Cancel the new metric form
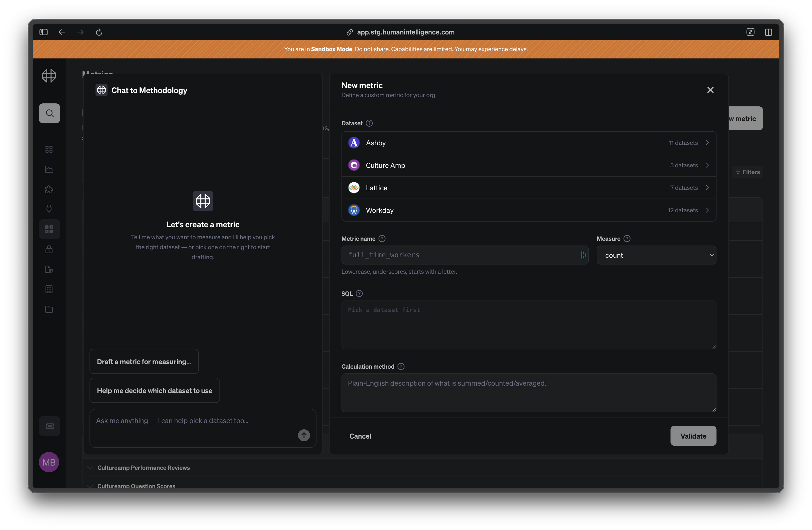Screen dimensions: 812x530 360,436
